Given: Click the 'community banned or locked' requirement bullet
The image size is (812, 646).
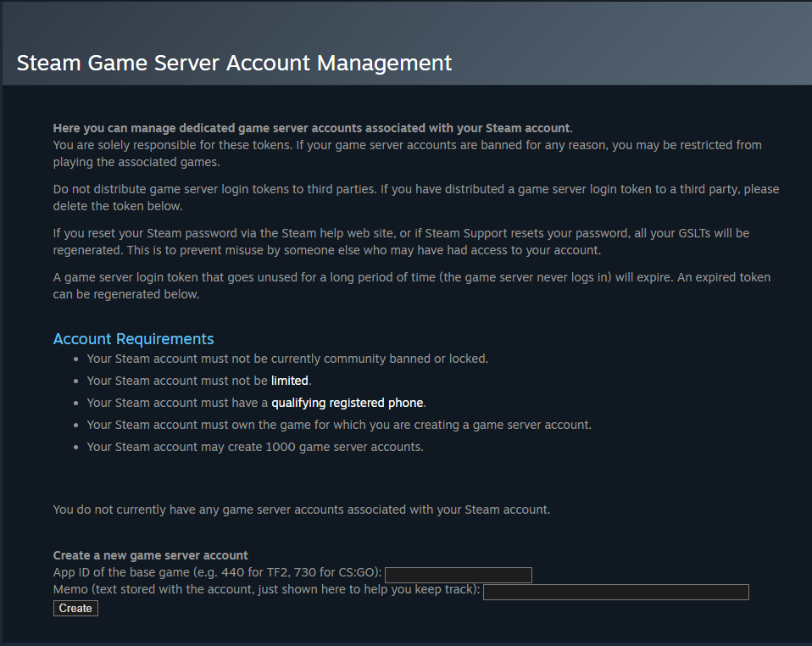Looking at the screenshot, I should (x=287, y=359).
